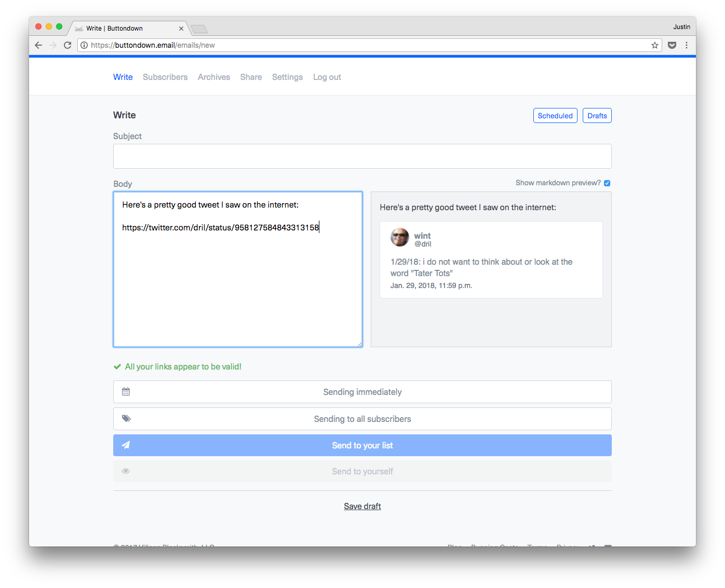The width and height of the screenshot is (725, 588).
Task: Uncheck the Show markdown preview checkbox
Action: pyautogui.click(x=607, y=183)
